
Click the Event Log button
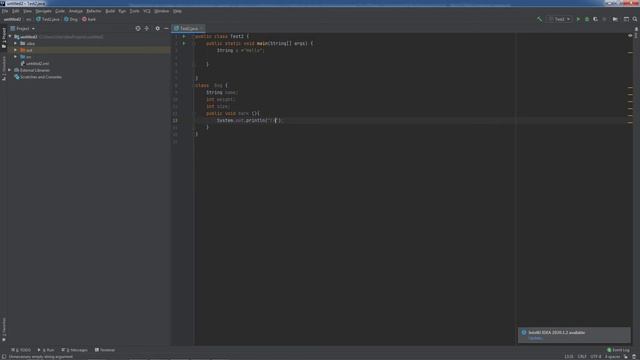[618, 350]
